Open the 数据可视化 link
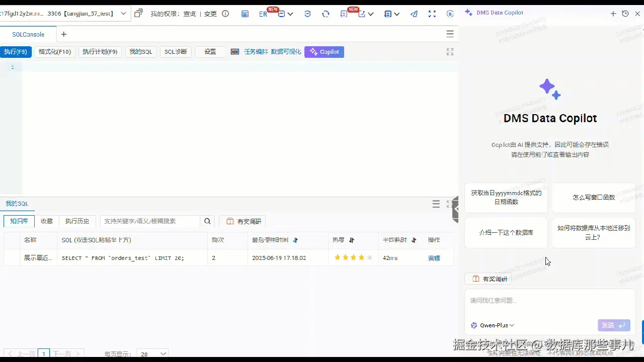 (x=286, y=52)
